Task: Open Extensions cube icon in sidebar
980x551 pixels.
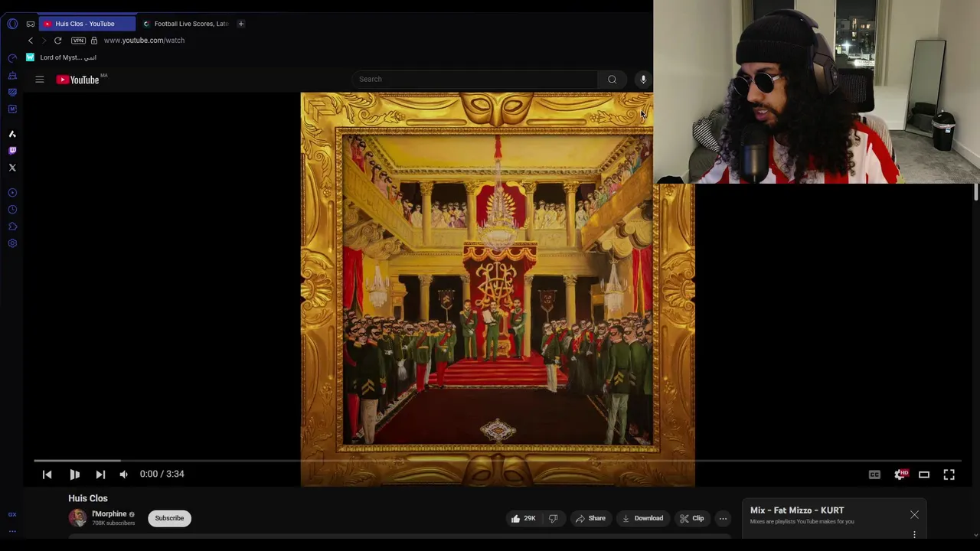Action: (x=12, y=227)
